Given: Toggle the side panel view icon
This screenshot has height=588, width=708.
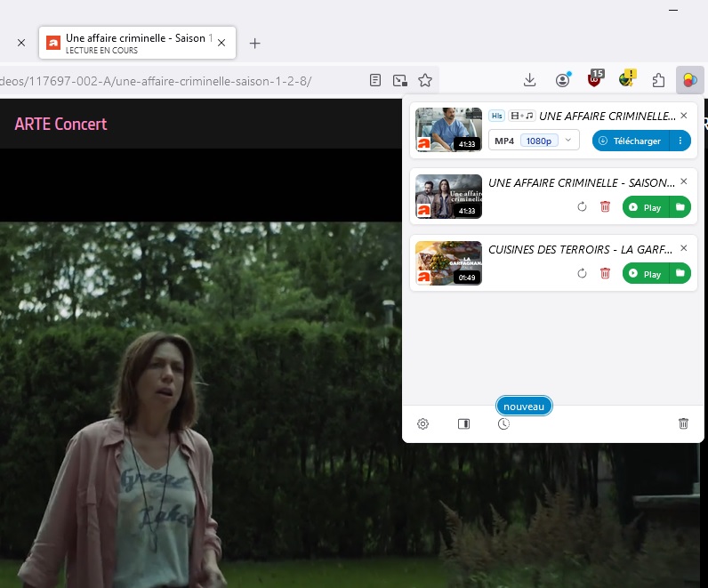Looking at the screenshot, I should (x=463, y=424).
